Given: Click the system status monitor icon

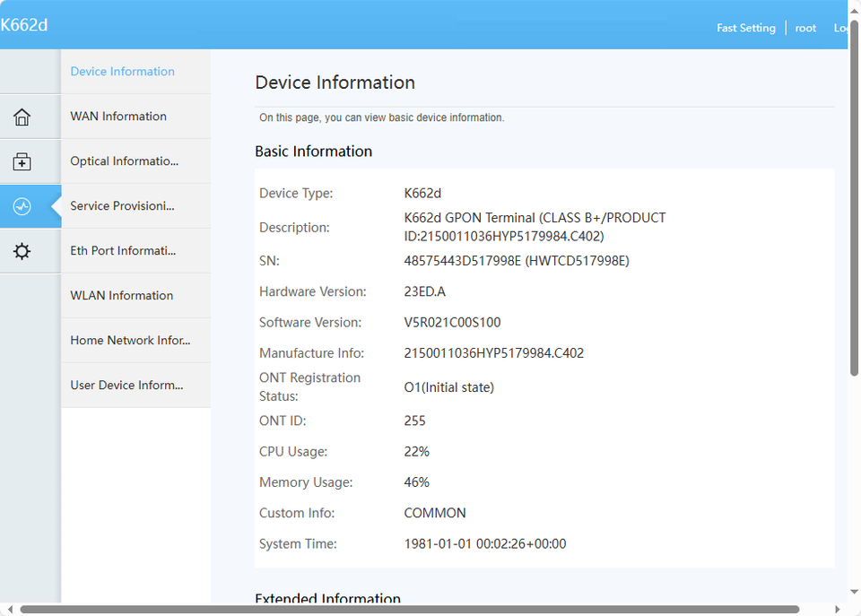Looking at the screenshot, I should click(22, 207).
